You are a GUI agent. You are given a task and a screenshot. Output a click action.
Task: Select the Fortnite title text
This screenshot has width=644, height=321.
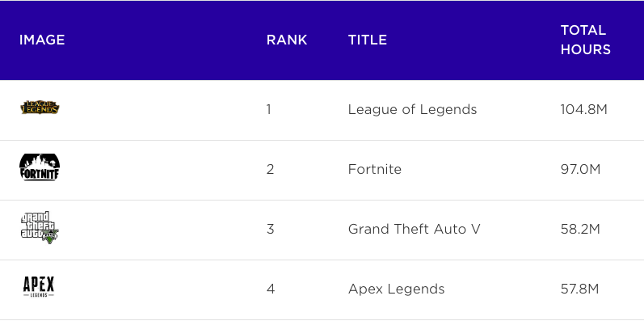tap(375, 169)
